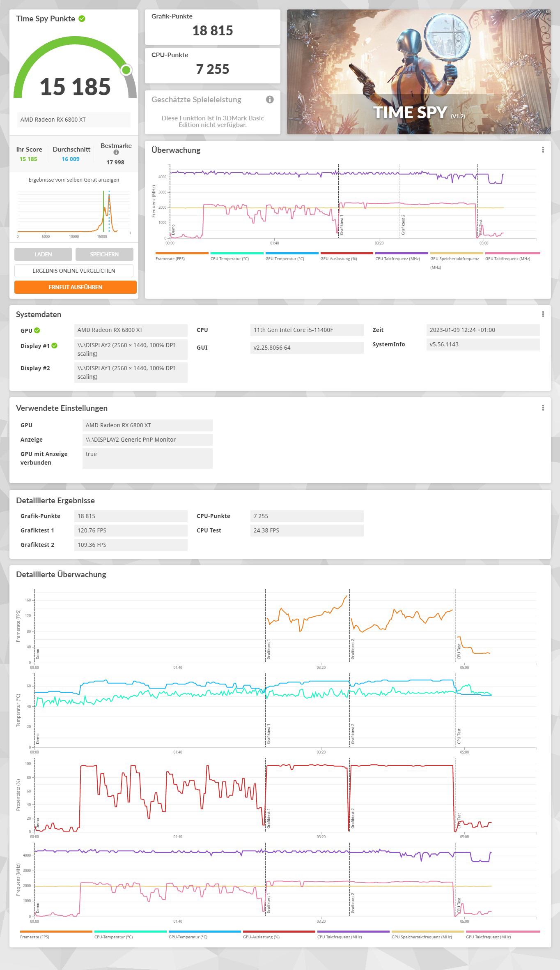Click the info icon under Bestmarke

[116, 152]
